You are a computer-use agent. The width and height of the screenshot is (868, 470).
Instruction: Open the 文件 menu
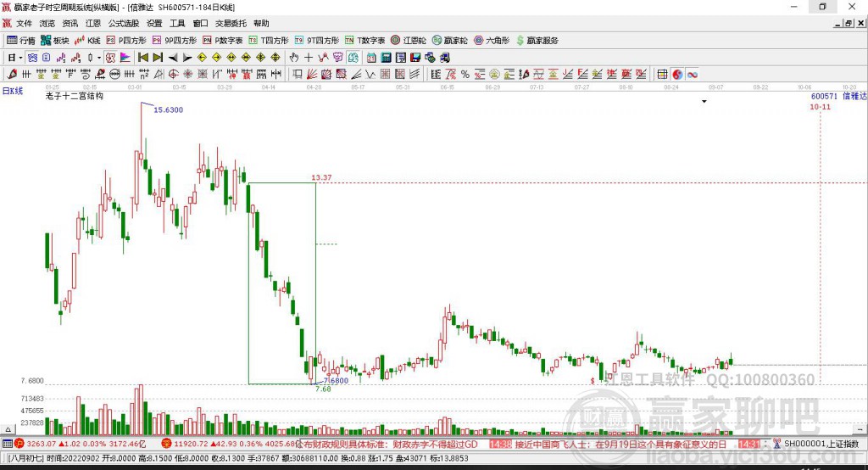click(24, 23)
